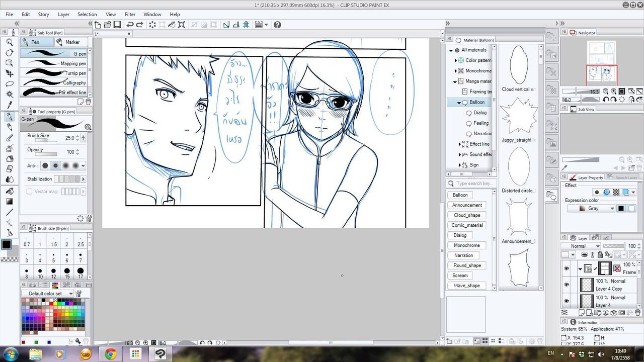Enable Vector magnet checkbox
The height and width of the screenshot is (362, 644).
pos(29,192)
